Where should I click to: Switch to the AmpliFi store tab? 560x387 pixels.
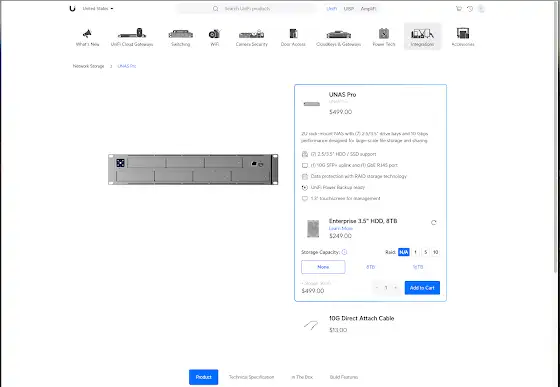click(368, 9)
